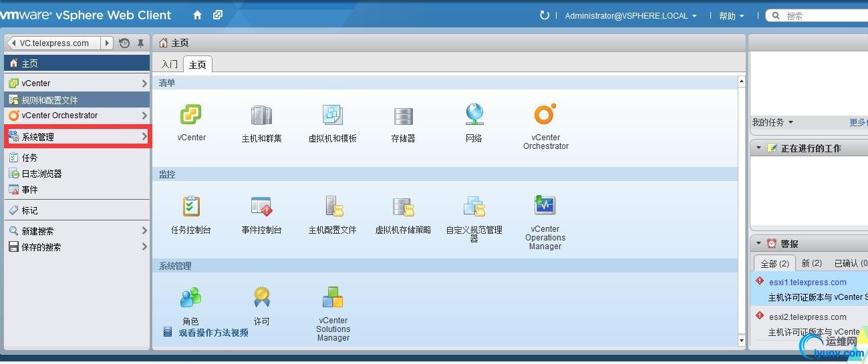The image size is (868, 364).
Task: Open the Help (帮助) dropdown menu
Action: [732, 16]
